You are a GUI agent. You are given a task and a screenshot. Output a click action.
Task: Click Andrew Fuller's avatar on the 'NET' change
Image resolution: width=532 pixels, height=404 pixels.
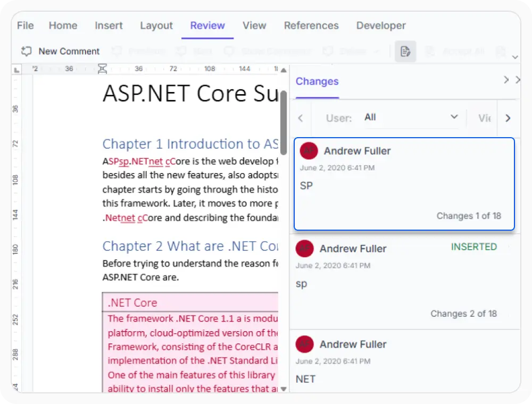pos(304,344)
